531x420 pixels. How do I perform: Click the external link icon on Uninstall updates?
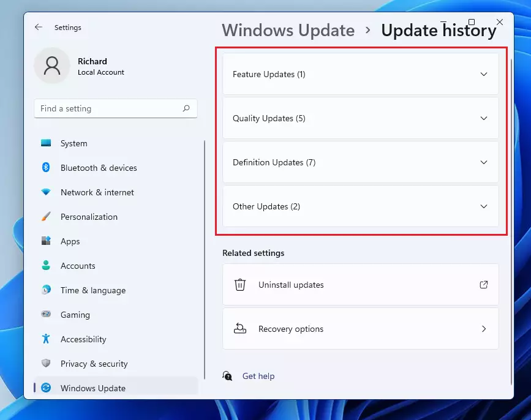point(484,285)
